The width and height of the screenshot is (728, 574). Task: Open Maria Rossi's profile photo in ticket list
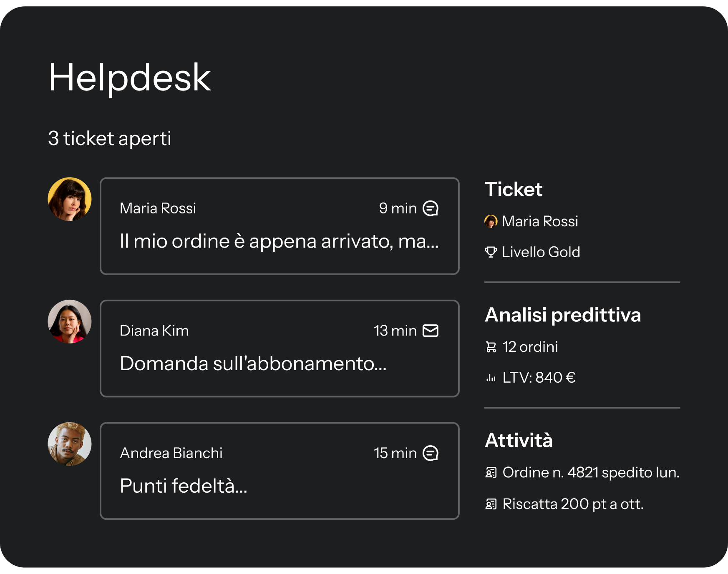pos(70,199)
